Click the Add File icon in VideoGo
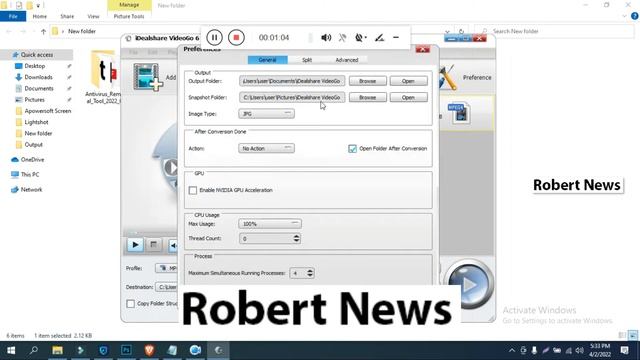The width and height of the screenshot is (640, 360). pos(148,77)
